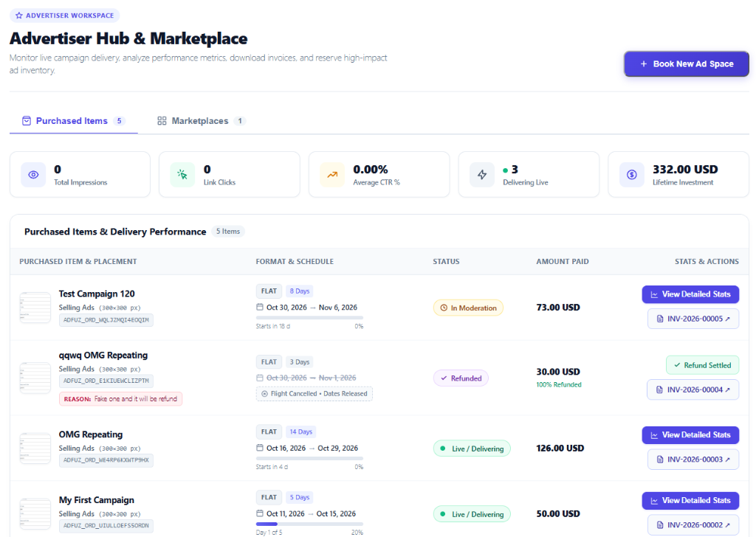Click the lightning bolt icon for Delivering Live
The height and width of the screenshot is (537, 756).
(x=482, y=174)
